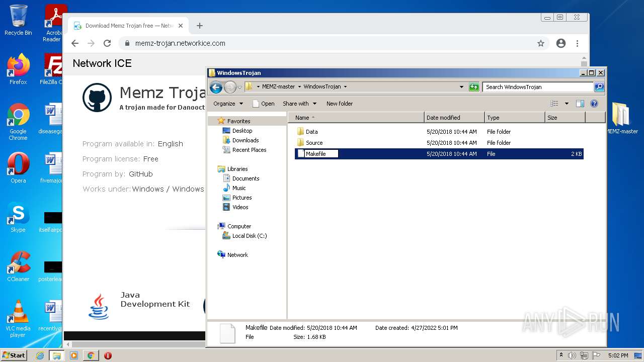Open Internet Explorer from the taskbar
The height and width of the screenshot is (362, 644).
[x=40, y=355]
